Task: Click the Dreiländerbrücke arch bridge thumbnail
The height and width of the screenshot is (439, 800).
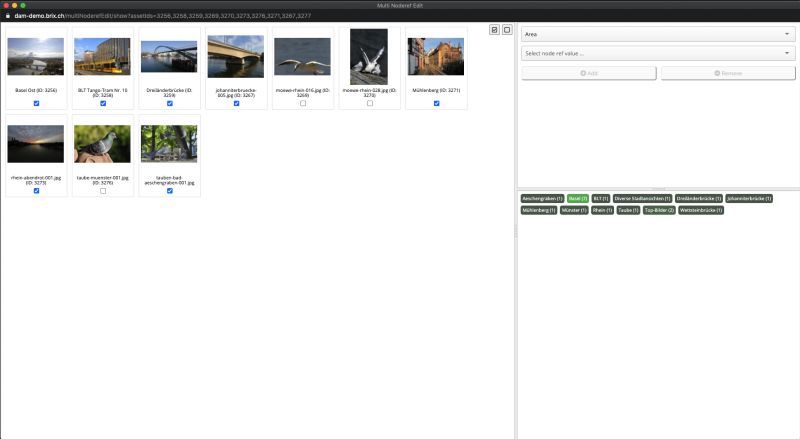Action: click(169, 56)
